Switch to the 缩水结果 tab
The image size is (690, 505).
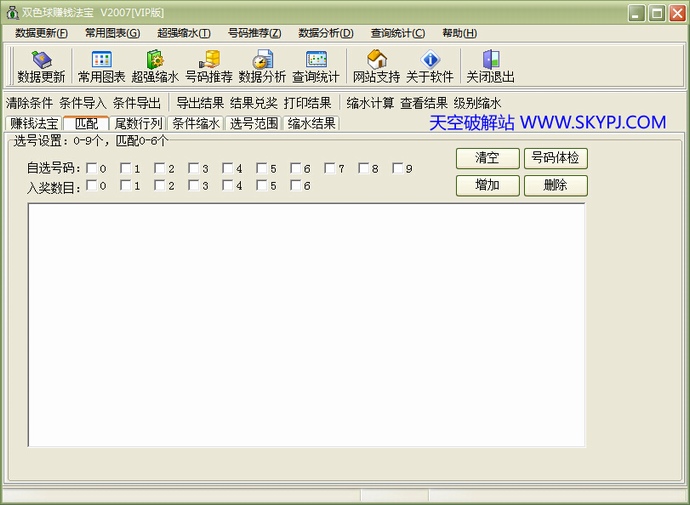311,124
